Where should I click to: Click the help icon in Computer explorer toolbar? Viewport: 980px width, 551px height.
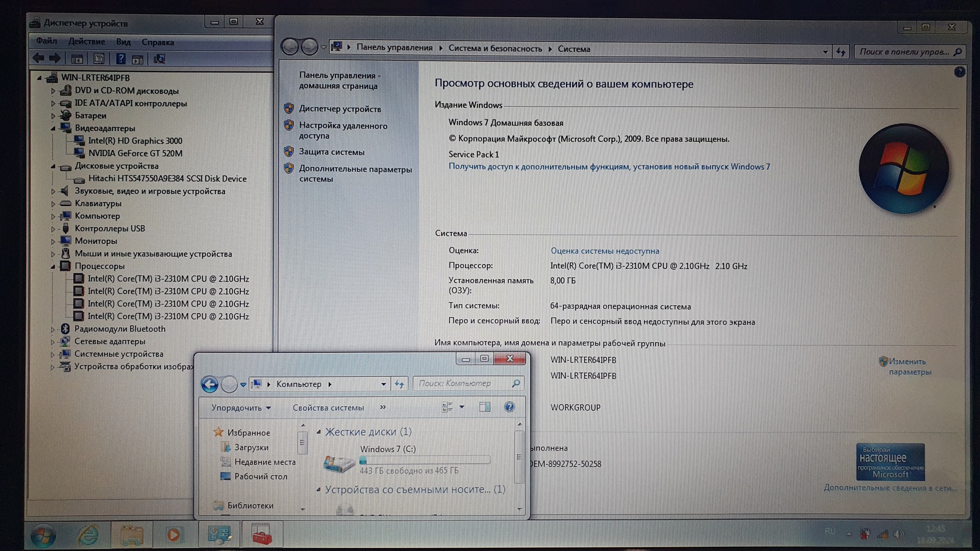pos(509,407)
